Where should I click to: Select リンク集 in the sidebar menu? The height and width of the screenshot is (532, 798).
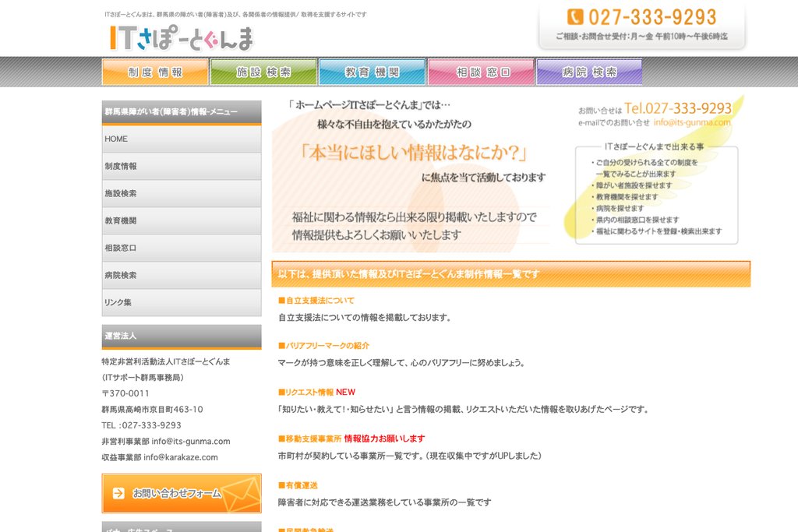(182, 302)
